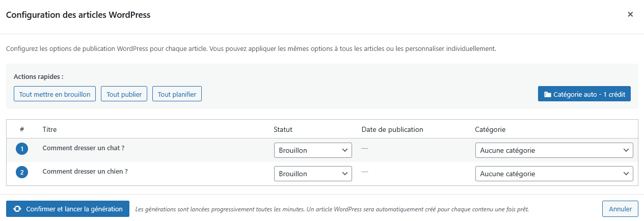Open Statut dropdown for the chat article
Viewport: 644px width, 221px height.
[x=313, y=150]
